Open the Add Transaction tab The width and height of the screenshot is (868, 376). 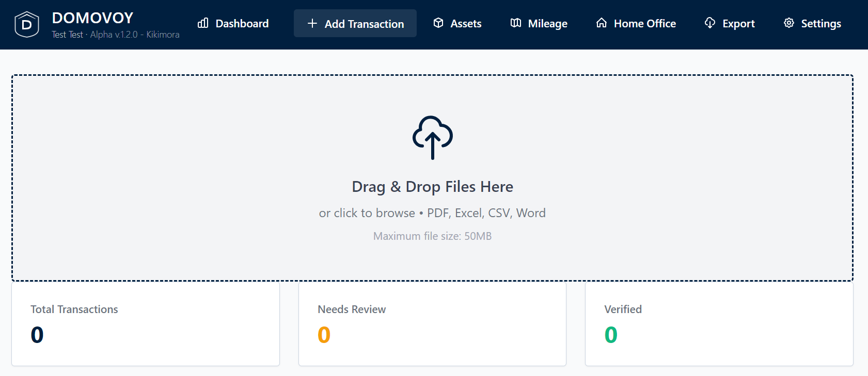(x=355, y=23)
